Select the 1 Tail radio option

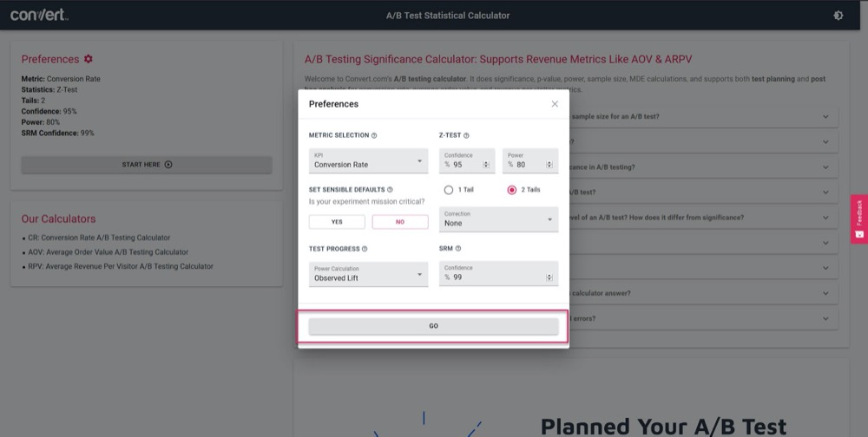449,190
